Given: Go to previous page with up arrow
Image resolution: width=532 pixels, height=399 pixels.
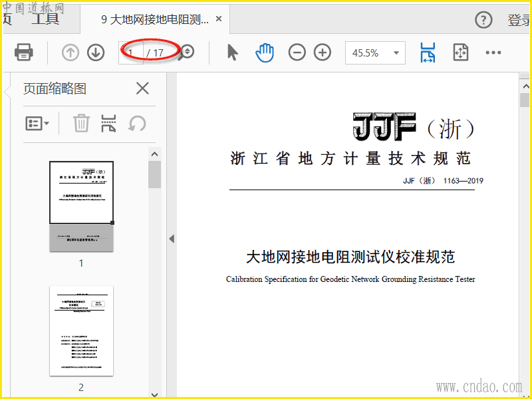Looking at the screenshot, I should click(70, 53).
